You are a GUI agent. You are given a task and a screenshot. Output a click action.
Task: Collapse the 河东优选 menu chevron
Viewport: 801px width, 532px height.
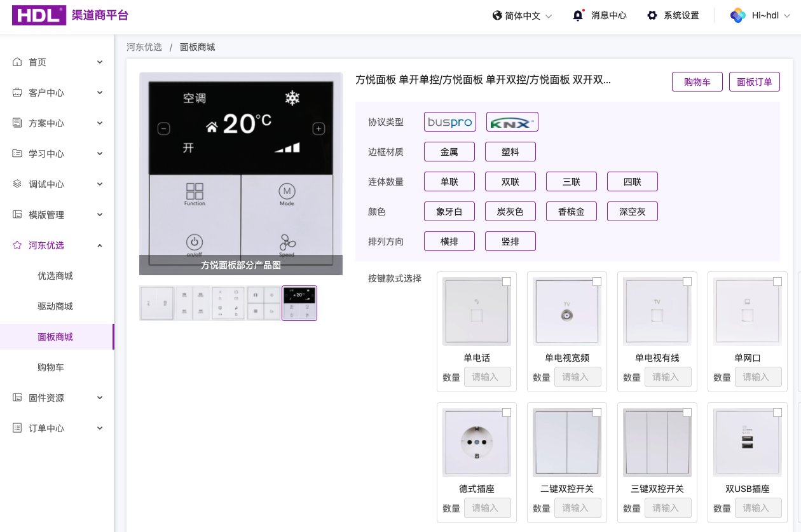(100, 245)
